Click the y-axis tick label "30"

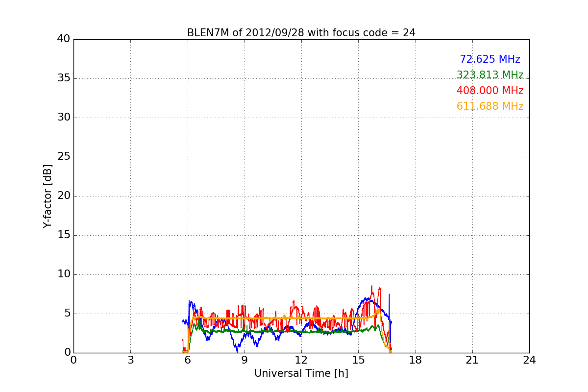point(64,118)
